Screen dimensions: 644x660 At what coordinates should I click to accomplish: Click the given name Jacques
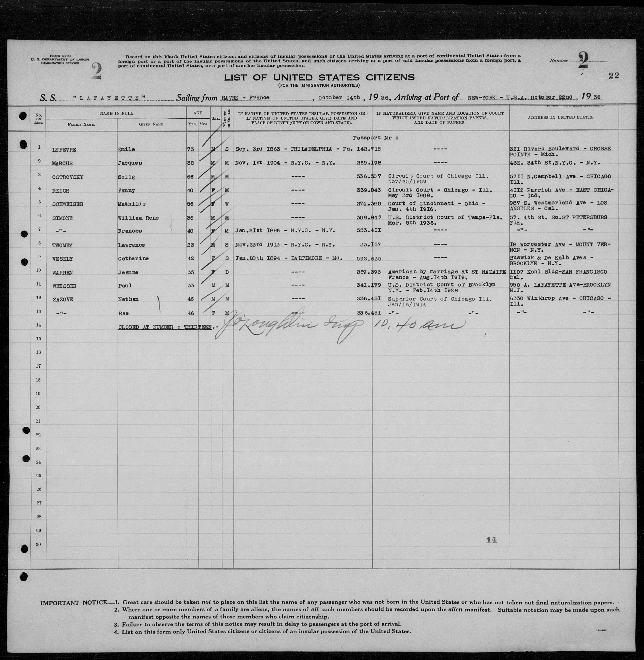pos(130,163)
